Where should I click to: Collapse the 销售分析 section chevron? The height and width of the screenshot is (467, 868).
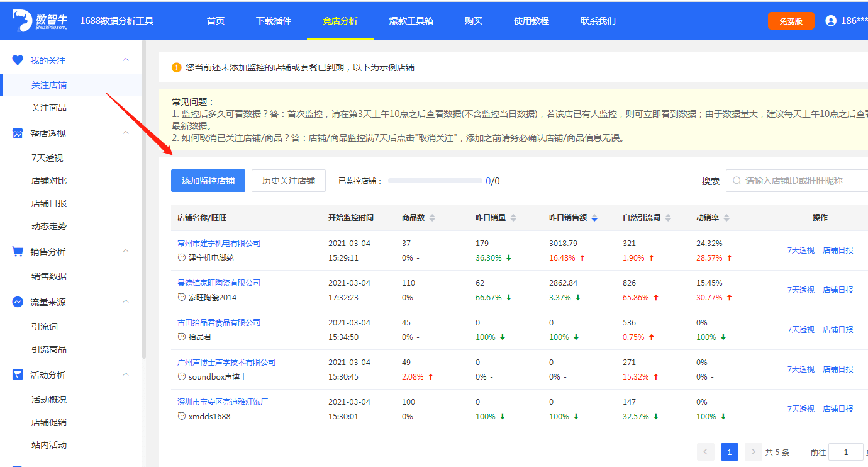click(126, 251)
